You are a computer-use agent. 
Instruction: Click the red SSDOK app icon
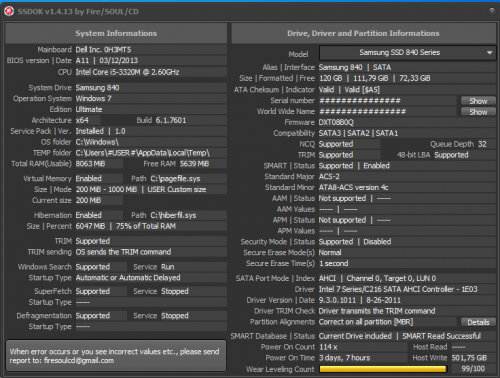(x=9, y=11)
